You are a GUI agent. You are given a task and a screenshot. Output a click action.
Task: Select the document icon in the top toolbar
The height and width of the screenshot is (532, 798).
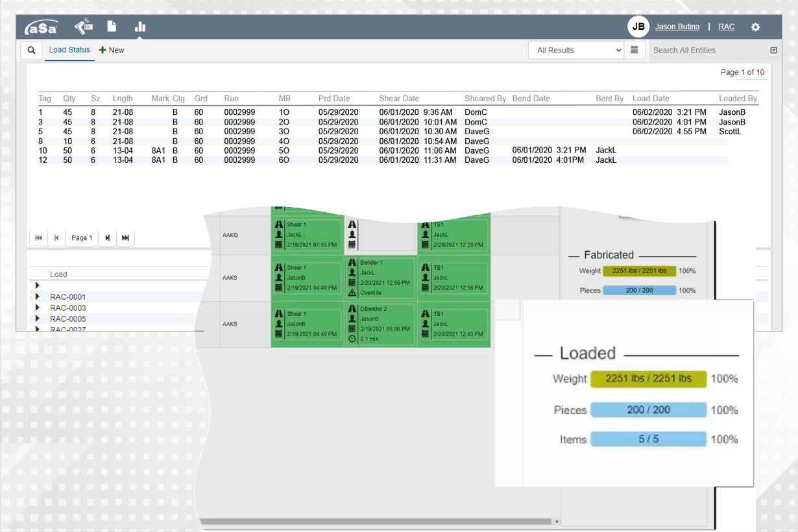tap(111, 26)
